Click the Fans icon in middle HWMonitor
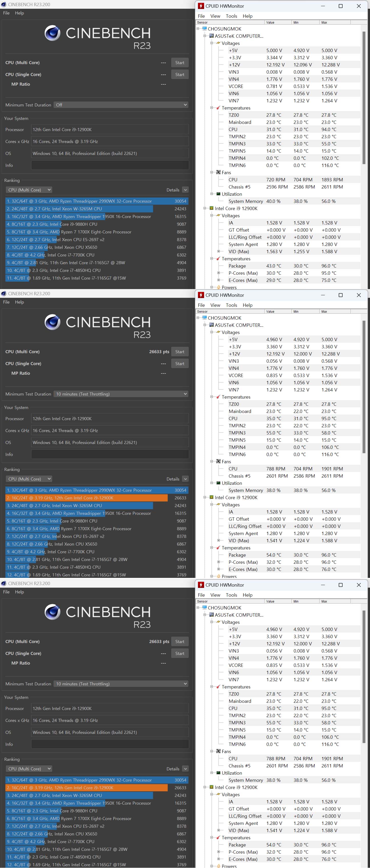This screenshot has width=370, height=868. 218,461
